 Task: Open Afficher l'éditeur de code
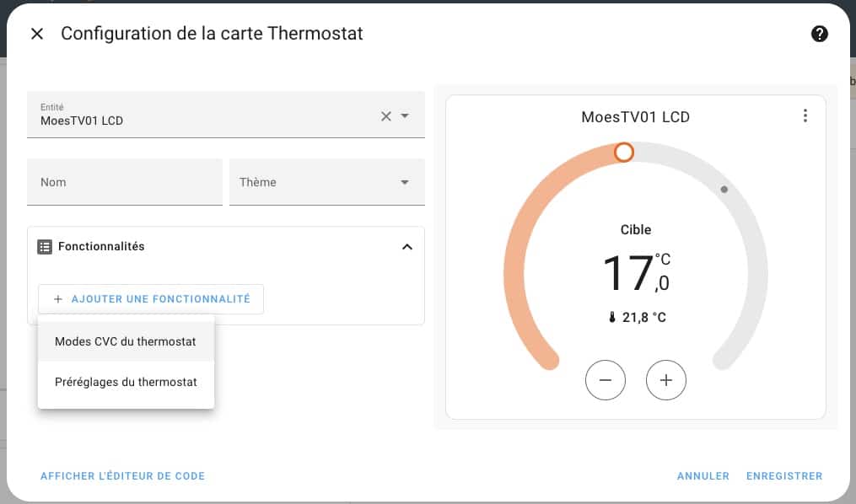click(122, 476)
